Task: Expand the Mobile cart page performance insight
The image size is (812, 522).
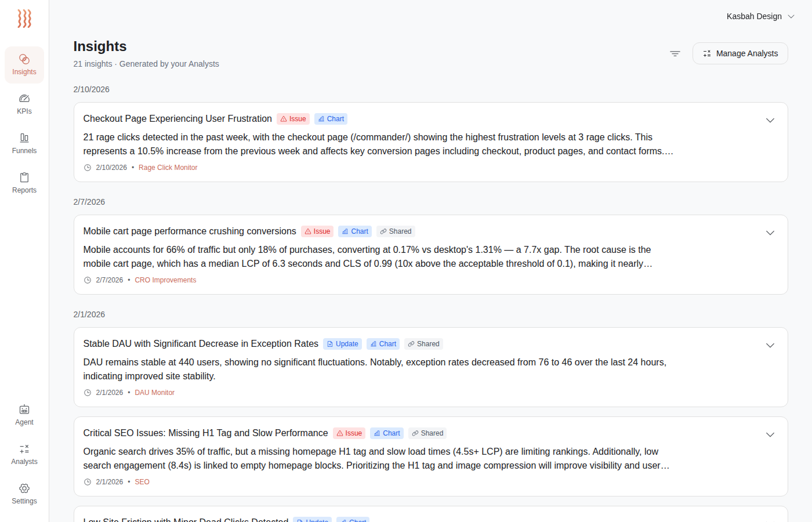Action: (x=770, y=233)
